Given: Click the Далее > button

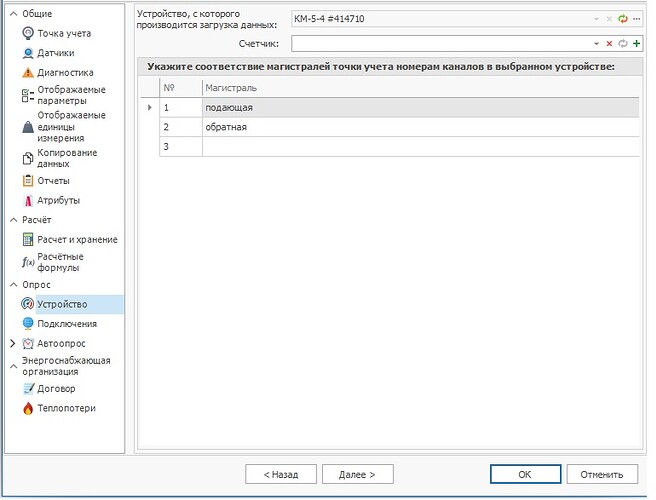Looking at the screenshot, I should tap(357, 474).
